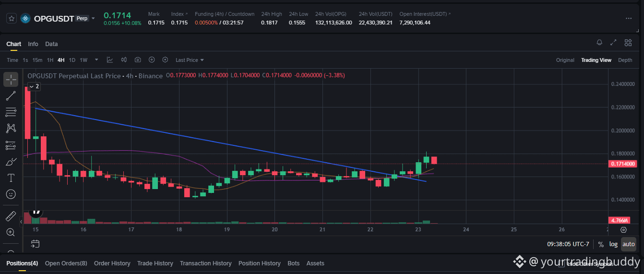This screenshot has height=274, width=644.
Task: Click the OPG coin logo
Action: point(25,19)
